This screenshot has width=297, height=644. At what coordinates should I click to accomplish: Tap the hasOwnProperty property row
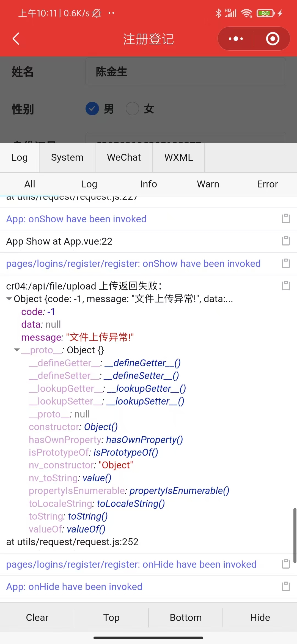click(106, 440)
